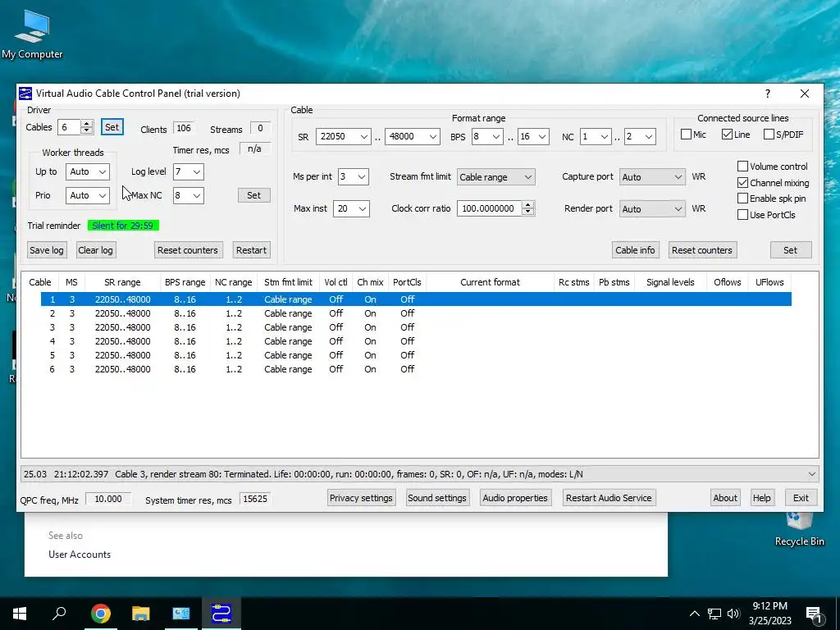Show hidden system tray icons
The width and height of the screenshot is (840, 630).
coord(694,614)
